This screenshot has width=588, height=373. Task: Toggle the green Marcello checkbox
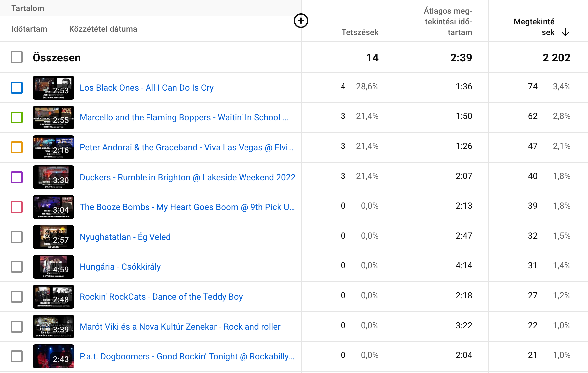(17, 117)
